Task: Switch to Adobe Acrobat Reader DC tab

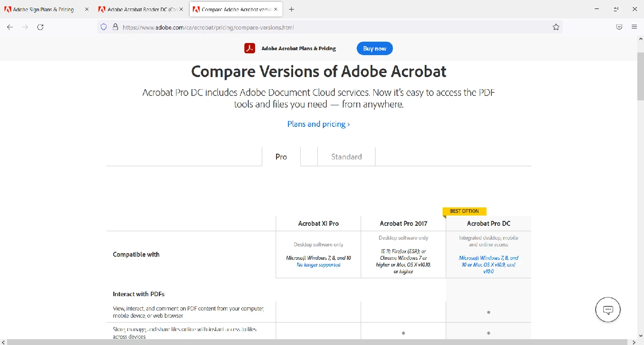Action: tap(138, 9)
